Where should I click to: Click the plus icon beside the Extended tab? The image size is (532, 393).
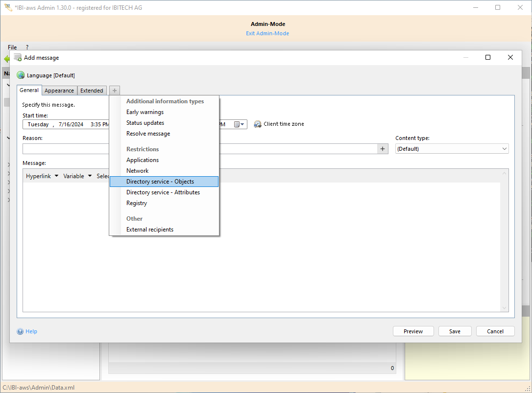(x=115, y=91)
